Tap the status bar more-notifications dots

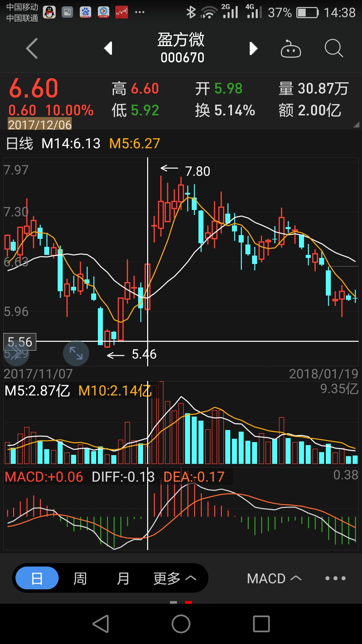[140, 12]
